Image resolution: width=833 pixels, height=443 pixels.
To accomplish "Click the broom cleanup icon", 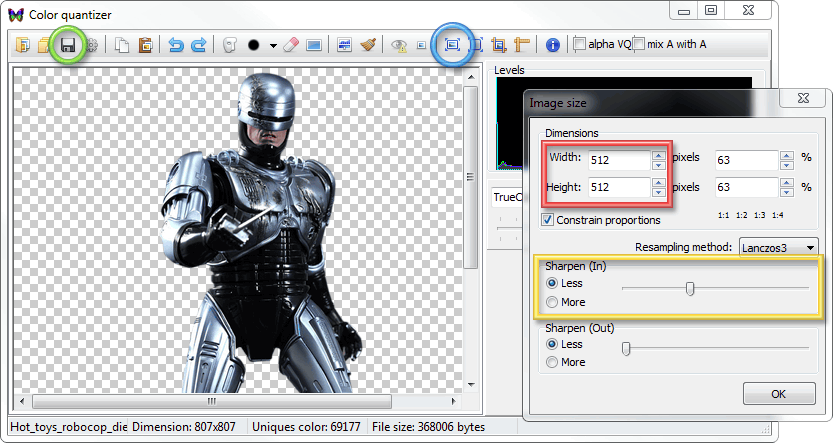I will (368, 45).
